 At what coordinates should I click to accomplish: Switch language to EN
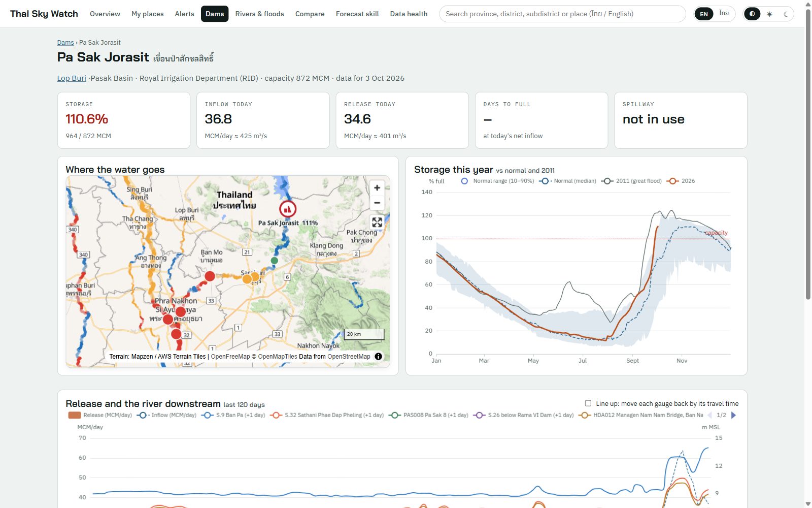pyautogui.click(x=704, y=14)
